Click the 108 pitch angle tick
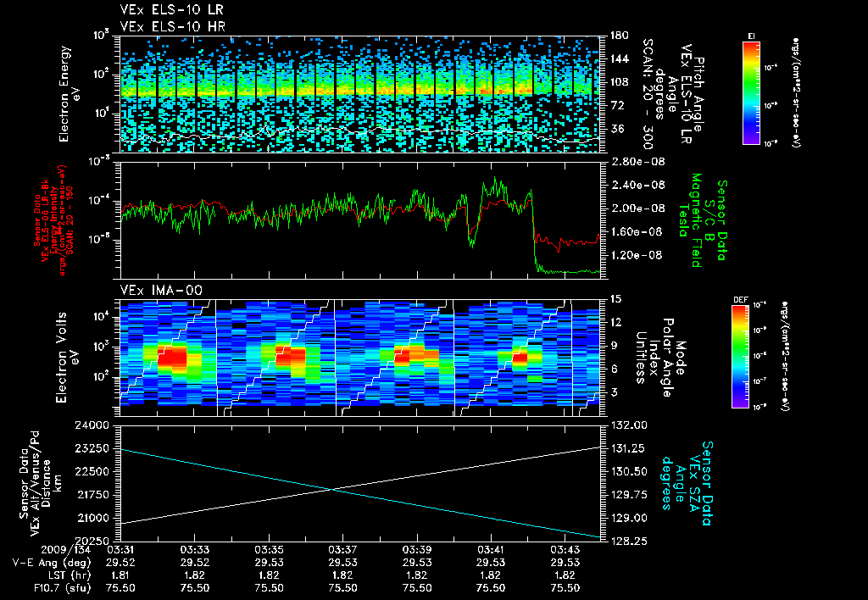 pos(620,82)
